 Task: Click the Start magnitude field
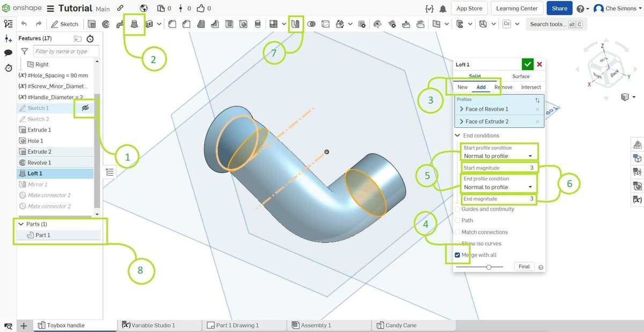(x=499, y=168)
